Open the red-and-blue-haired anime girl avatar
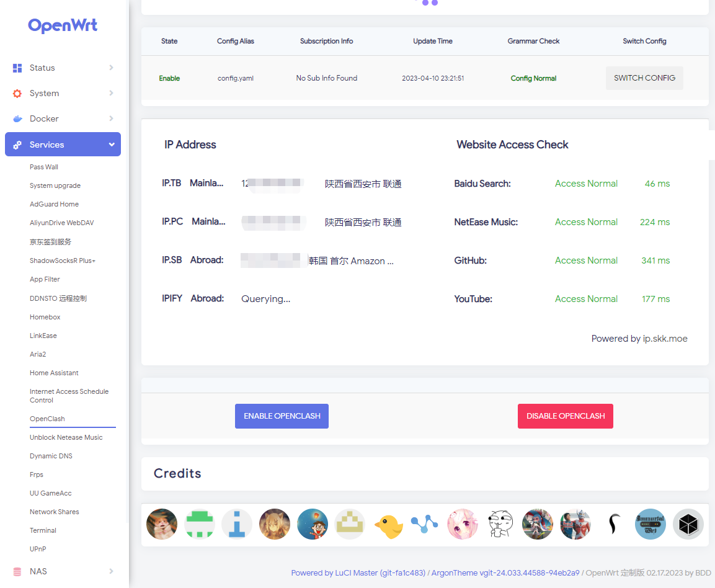715x588 pixels. [x=538, y=524]
